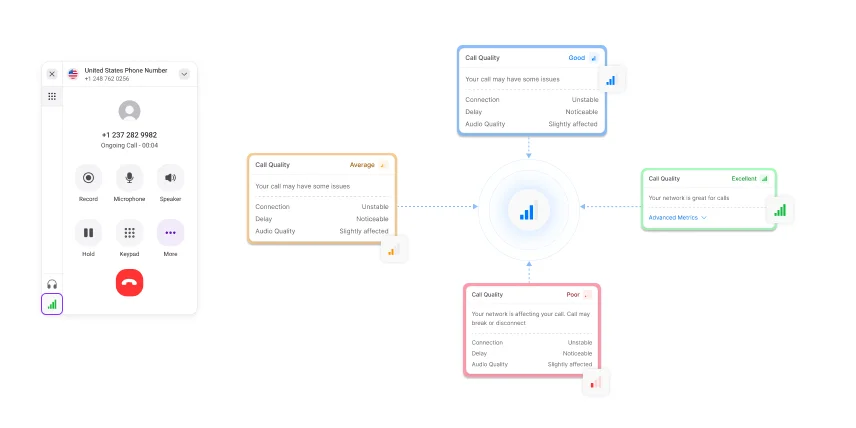Click the green signal icon beside Excellent card
856x428 pixels.
point(780,210)
